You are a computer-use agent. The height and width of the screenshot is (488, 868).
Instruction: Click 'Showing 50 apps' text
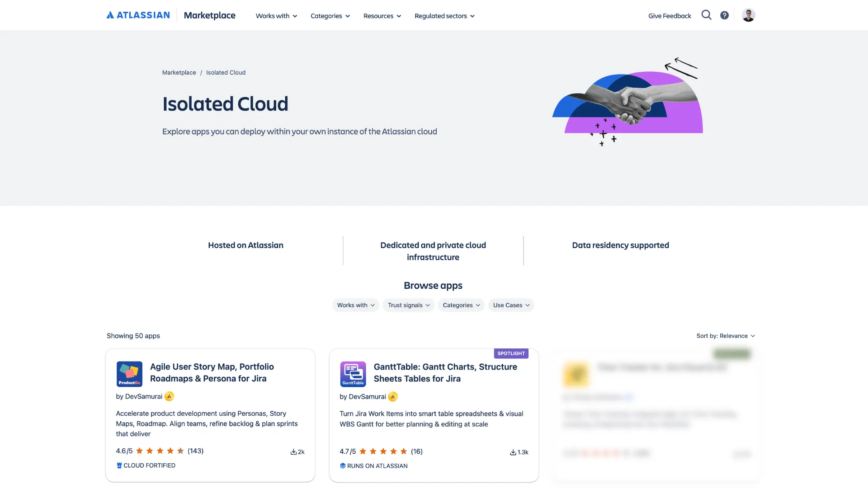(x=133, y=336)
